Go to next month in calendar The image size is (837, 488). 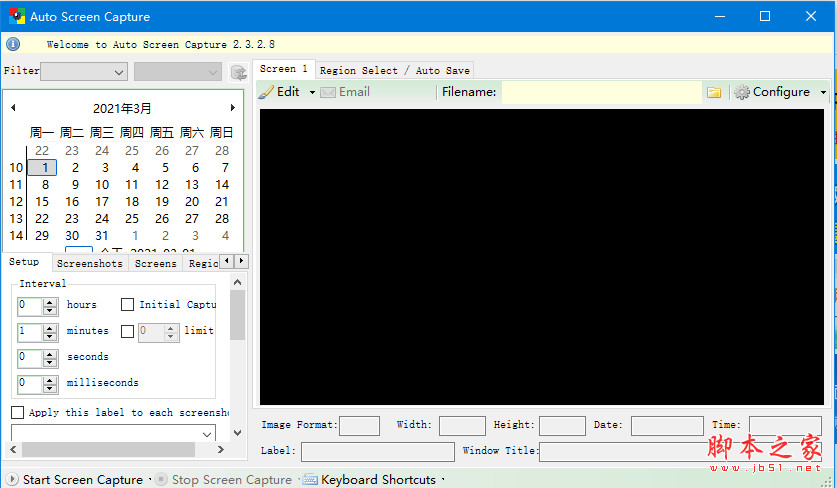(x=233, y=107)
